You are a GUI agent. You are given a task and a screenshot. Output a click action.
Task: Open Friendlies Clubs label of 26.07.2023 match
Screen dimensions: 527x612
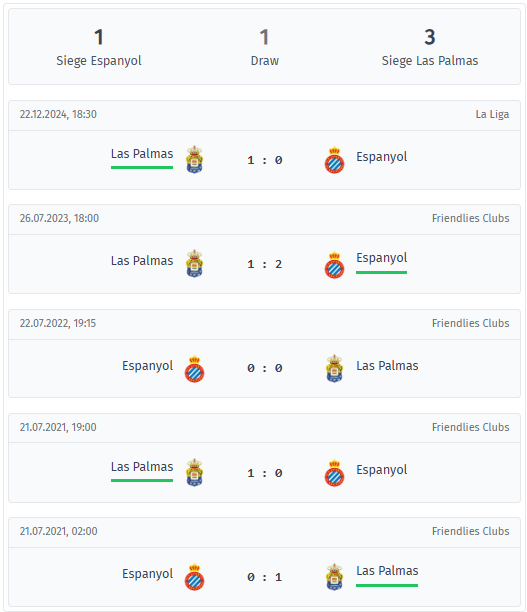click(470, 218)
